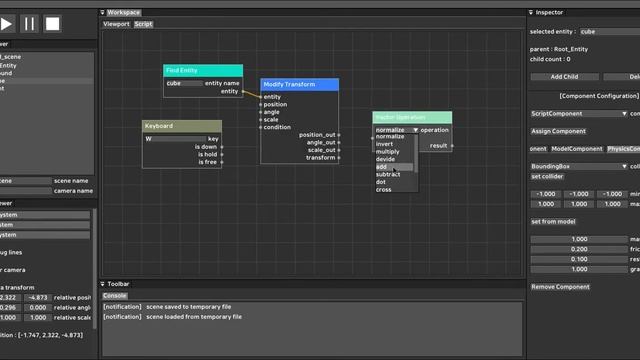Select the Vector Operation node header
Screen dimensions: 640x360
point(412,118)
